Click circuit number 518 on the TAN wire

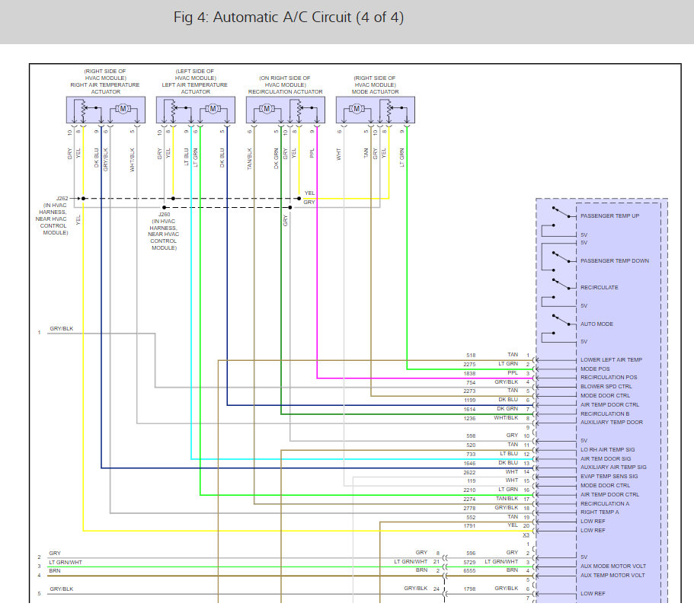pos(471,356)
